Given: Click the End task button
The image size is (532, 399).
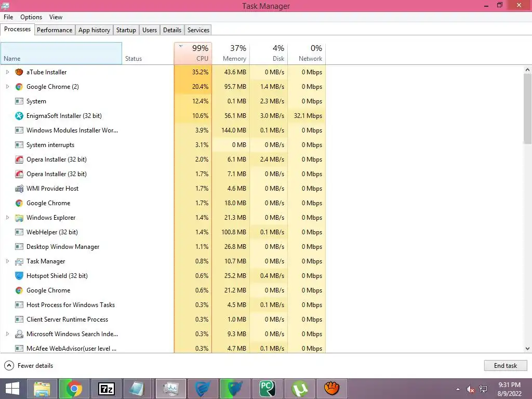Looking at the screenshot, I should [506, 365].
